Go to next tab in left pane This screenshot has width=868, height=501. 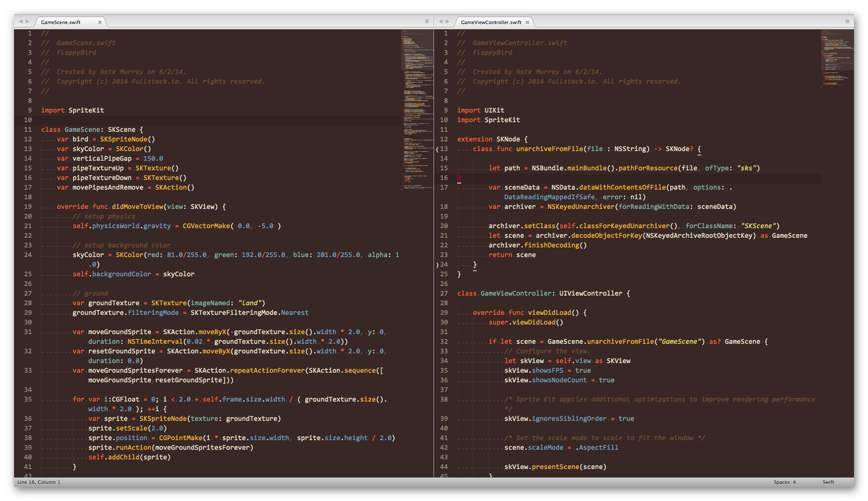point(27,21)
